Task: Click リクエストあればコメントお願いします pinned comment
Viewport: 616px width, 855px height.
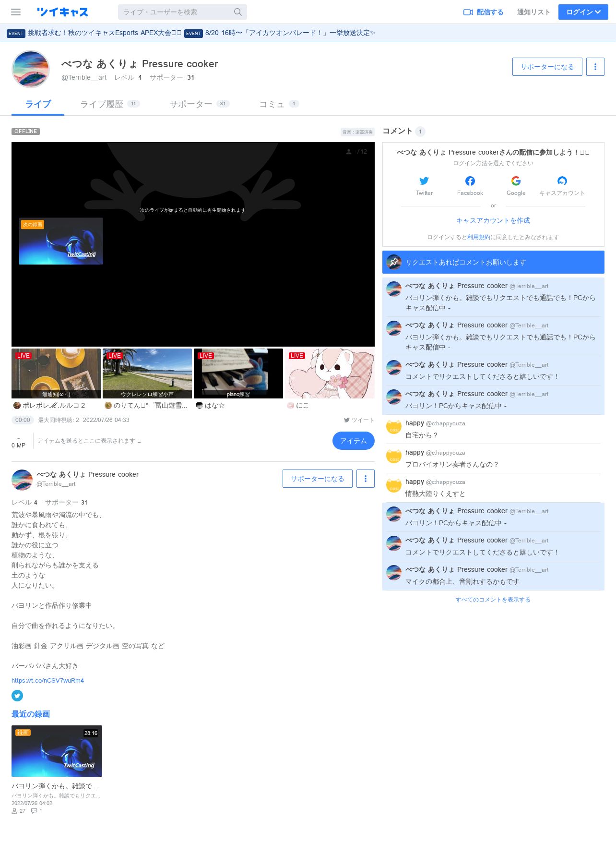Action: [493, 262]
